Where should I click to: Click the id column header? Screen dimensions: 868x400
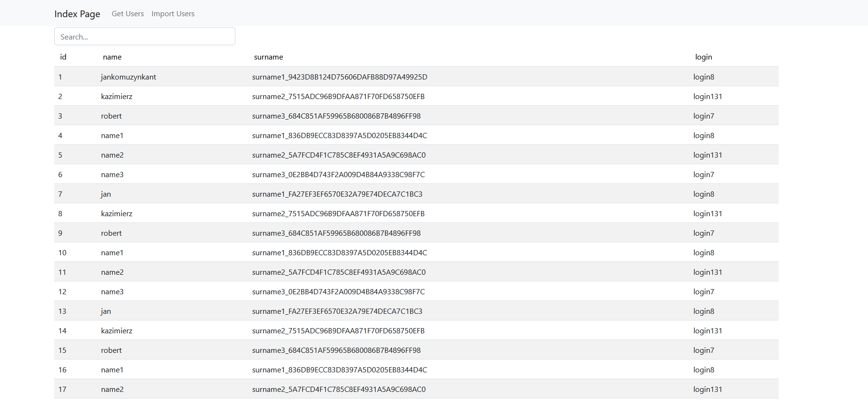tap(63, 57)
